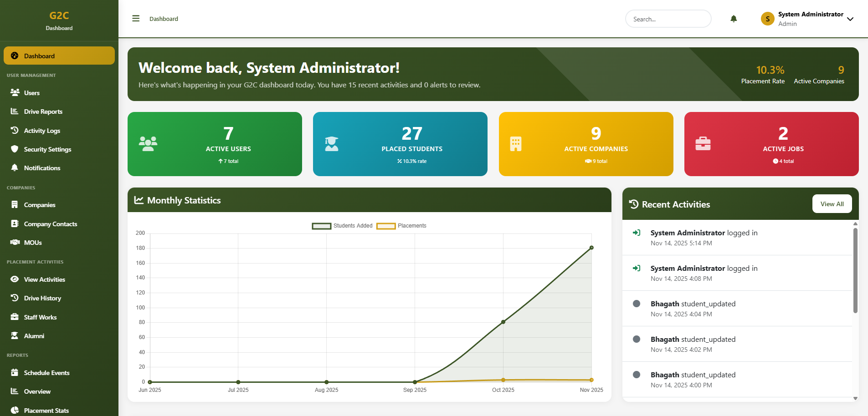Click the Placement Stats pie chart icon
The width and height of the screenshot is (868, 416).
coord(15,410)
